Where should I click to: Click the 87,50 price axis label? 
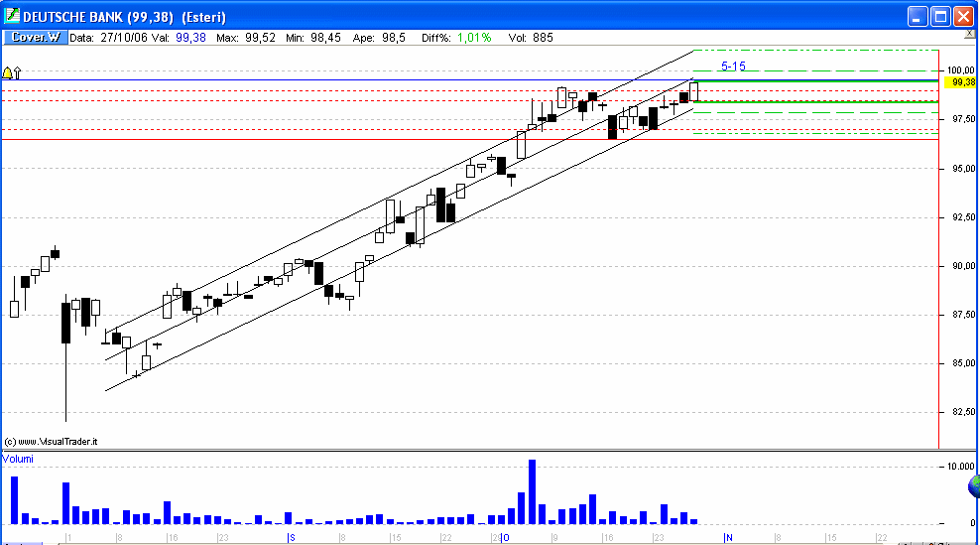[963, 314]
